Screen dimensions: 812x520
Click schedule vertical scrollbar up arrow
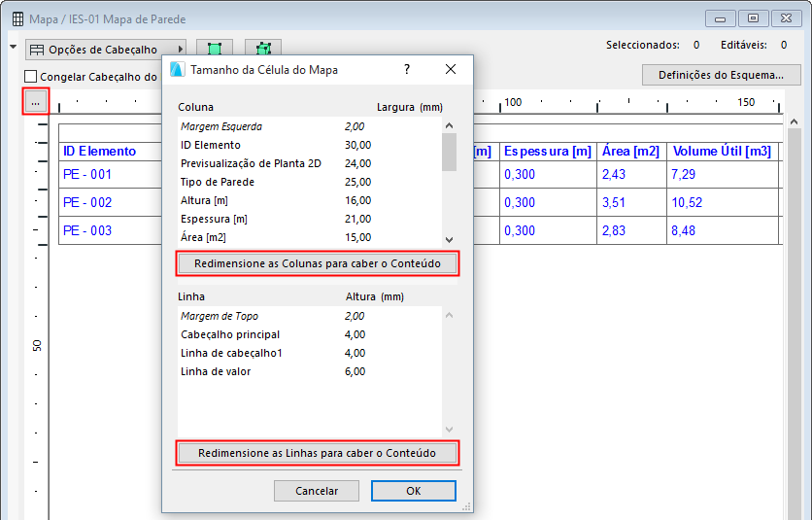(794, 121)
